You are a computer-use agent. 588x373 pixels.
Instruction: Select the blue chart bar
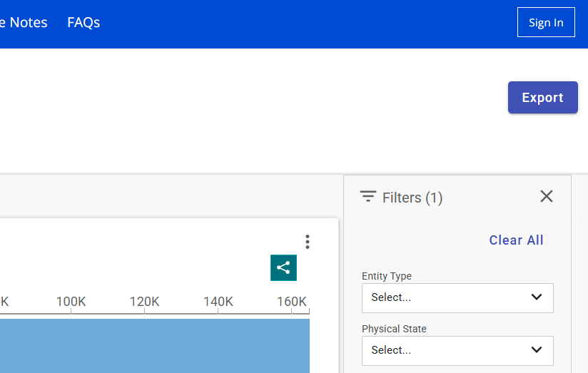154,346
